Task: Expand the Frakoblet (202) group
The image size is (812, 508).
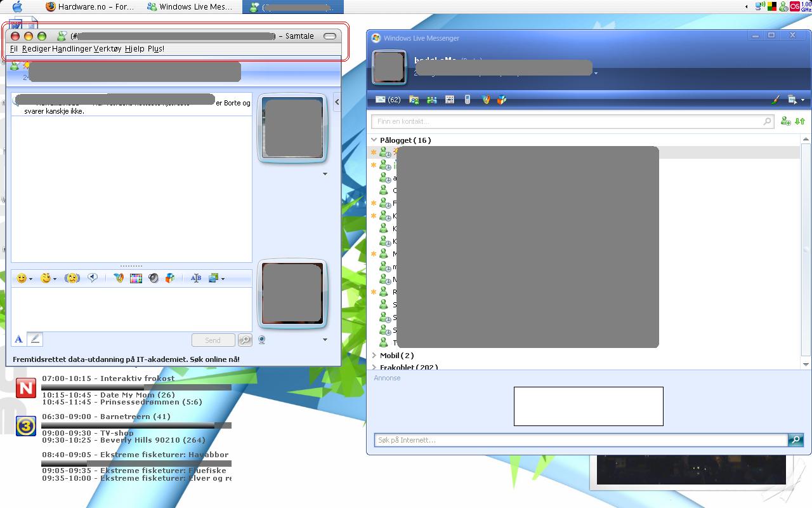Action: tap(374, 367)
